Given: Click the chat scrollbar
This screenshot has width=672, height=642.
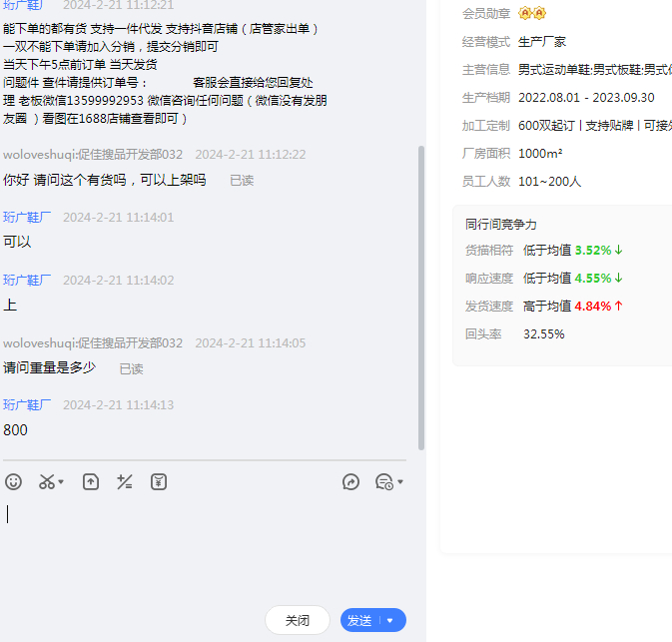Looking at the screenshot, I should click(x=421, y=300).
